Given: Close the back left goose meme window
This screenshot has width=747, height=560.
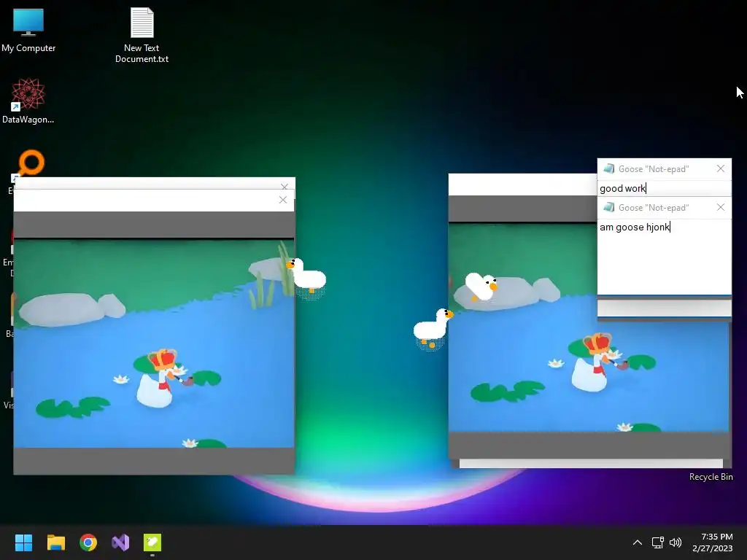Looking at the screenshot, I should click(285, 187).
